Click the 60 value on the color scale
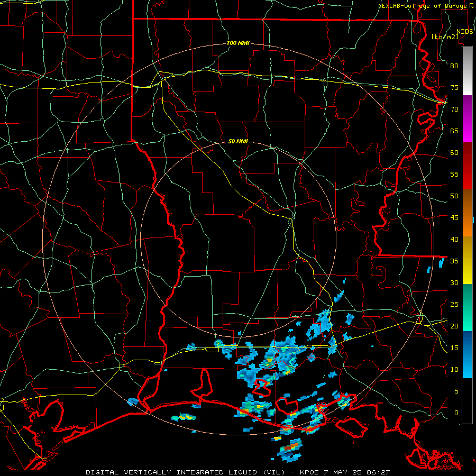This screenshot has height=476, width=476. click(454, 153)
